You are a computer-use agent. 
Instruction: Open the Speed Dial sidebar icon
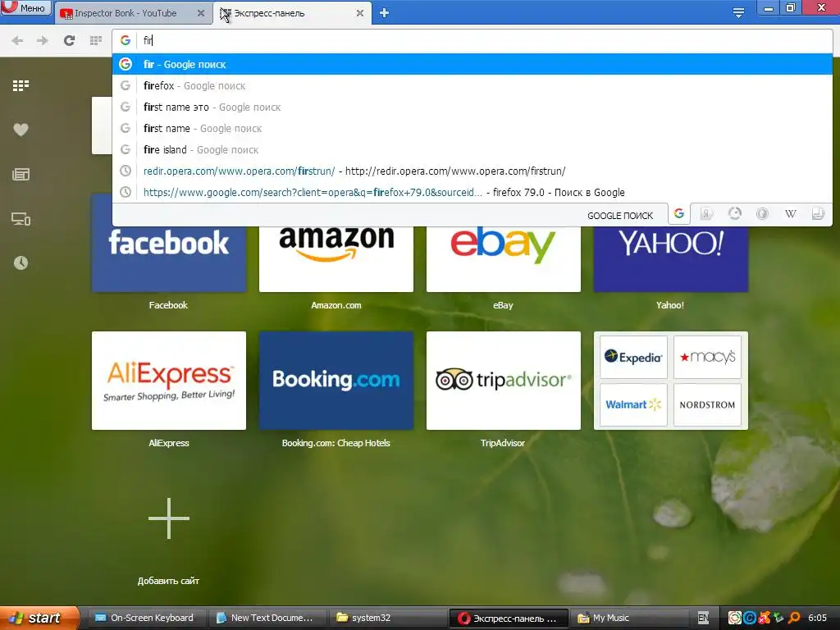coord(21,85)
